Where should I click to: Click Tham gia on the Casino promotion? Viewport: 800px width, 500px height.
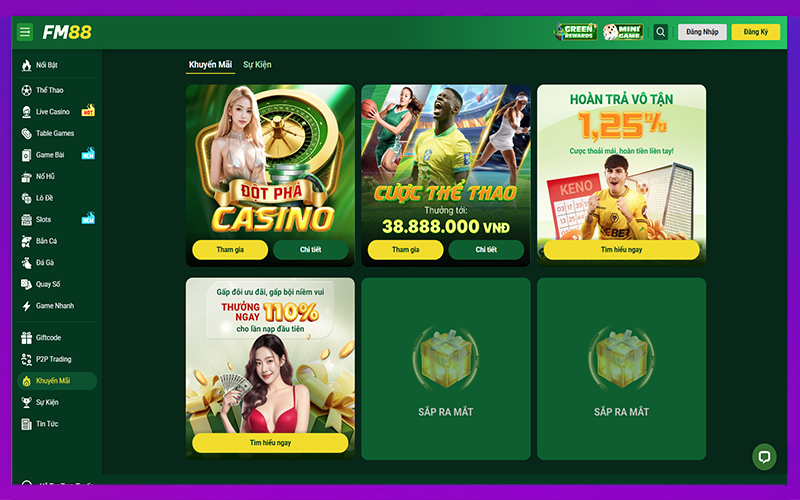pos(230,249)
